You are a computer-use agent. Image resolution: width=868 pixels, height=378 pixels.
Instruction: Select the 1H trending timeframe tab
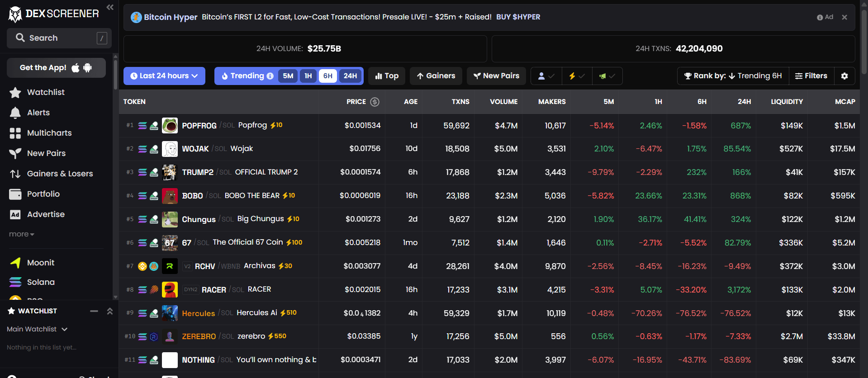(308, 76)
